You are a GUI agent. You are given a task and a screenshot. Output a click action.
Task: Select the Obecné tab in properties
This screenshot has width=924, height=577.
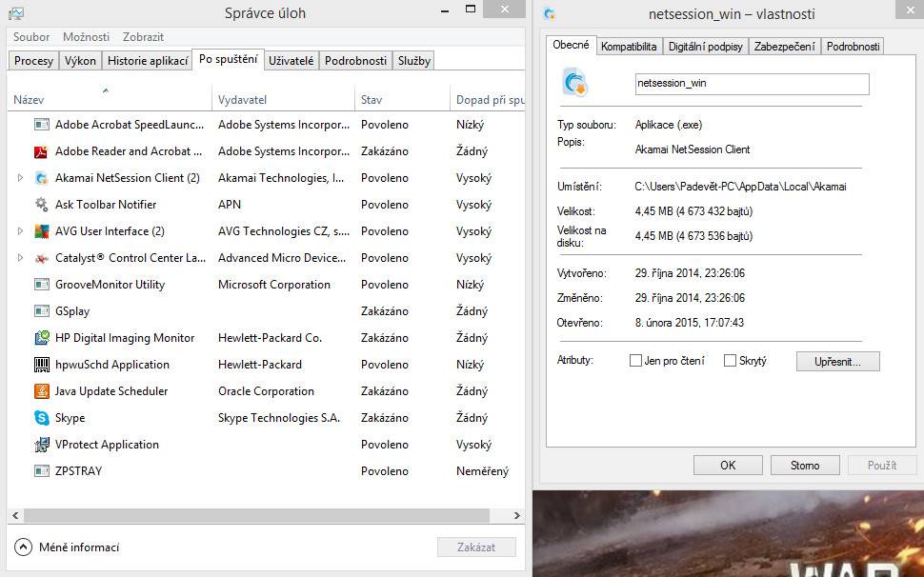tap(571, 45)
